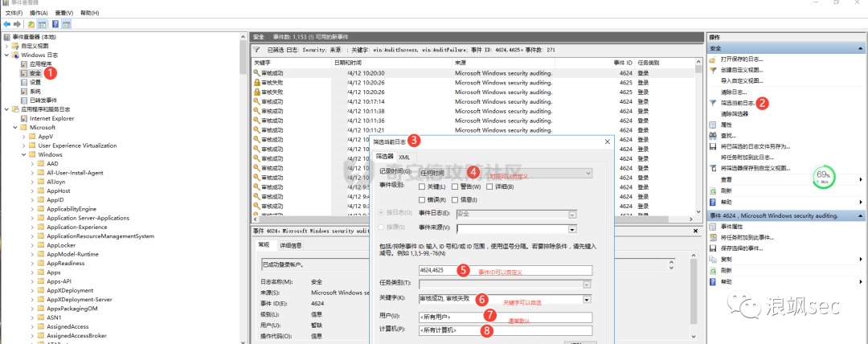
Task: Open 属性 action in Actions pane
Action: point(727,125)
